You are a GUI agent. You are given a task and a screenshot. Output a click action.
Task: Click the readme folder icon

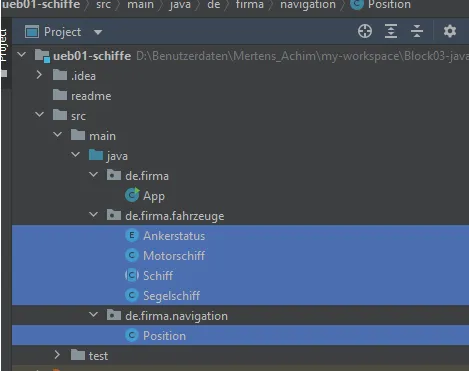pos(60,95)
